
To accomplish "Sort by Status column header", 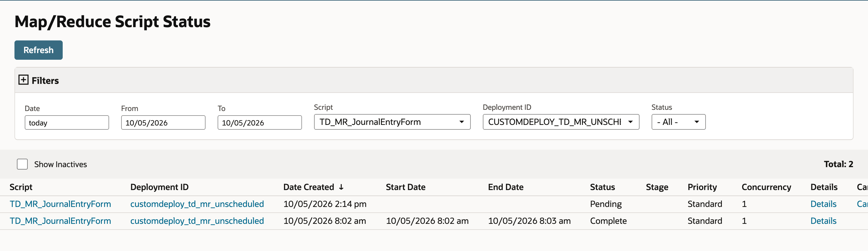I will pos(602,187).
